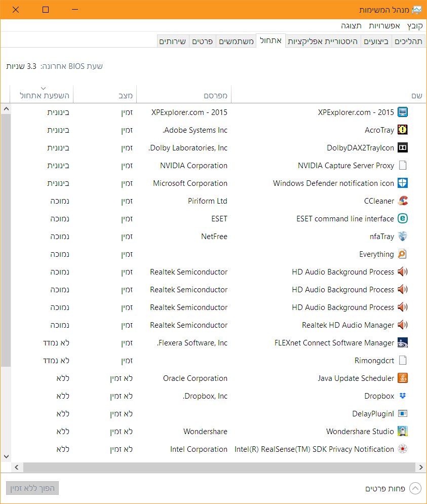This screenshot has width=427, height=504.
Task: Click the Intel Corporation publisher cell
Action: (199, 449)
